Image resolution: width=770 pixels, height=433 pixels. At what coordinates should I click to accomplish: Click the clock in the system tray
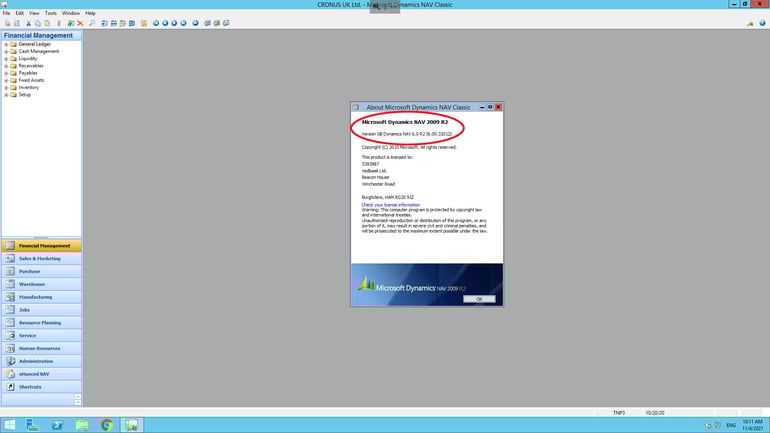point(752,424)
